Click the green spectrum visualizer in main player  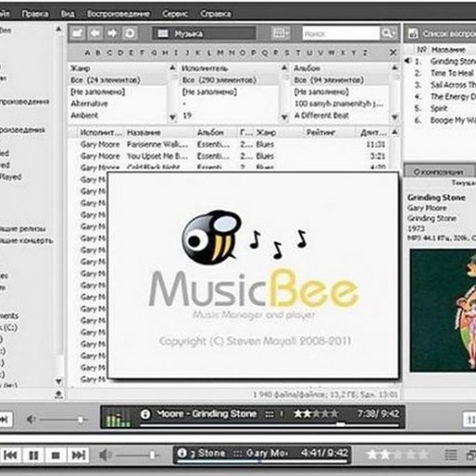[x=117, y=419]
